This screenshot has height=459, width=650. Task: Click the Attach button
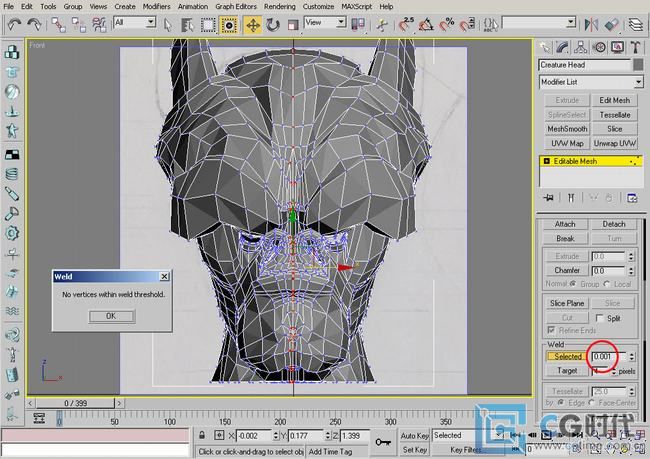coord(565,224)
